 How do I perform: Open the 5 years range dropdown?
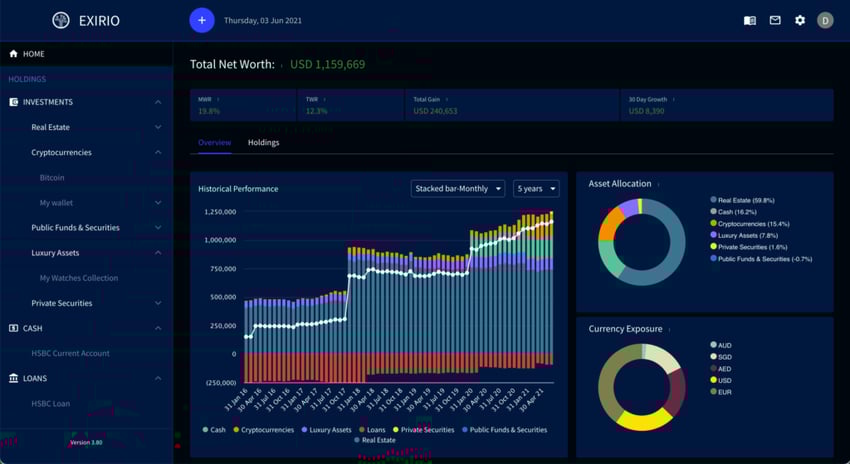pyautogui.click(x=536, y=188)
